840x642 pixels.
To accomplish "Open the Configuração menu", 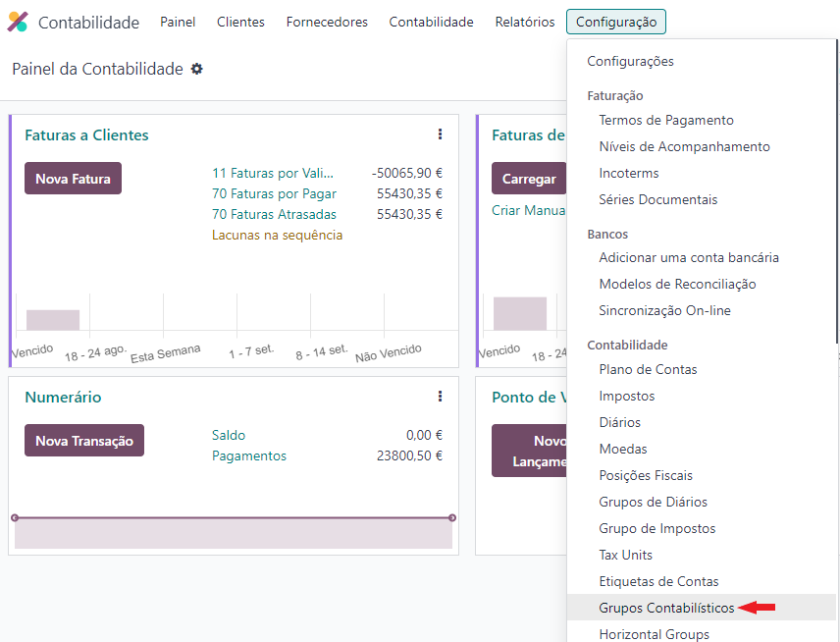I will (x=616, y=22).
